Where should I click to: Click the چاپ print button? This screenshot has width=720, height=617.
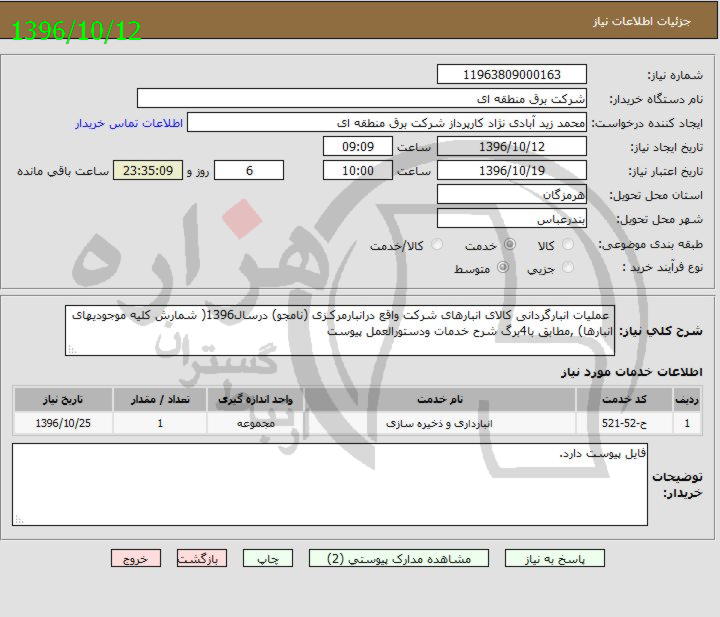tap(268, 558)
